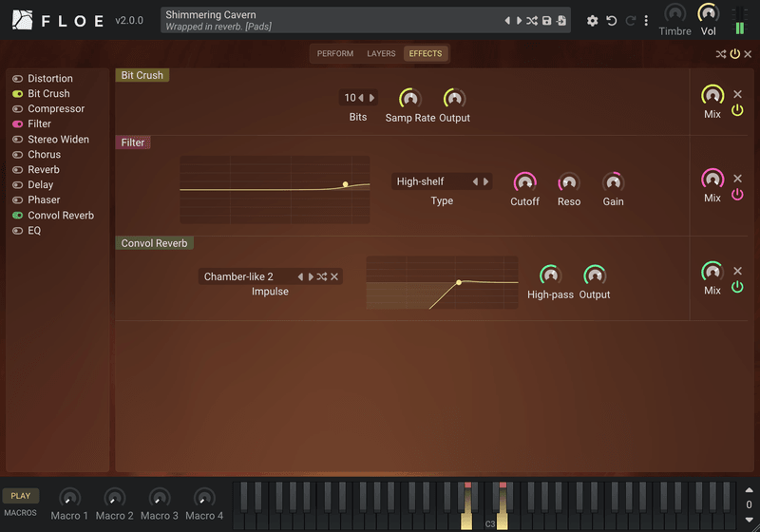This screenshot has width=760, height=532.
Task: Open the Macros section
Action: coord(20,513)
